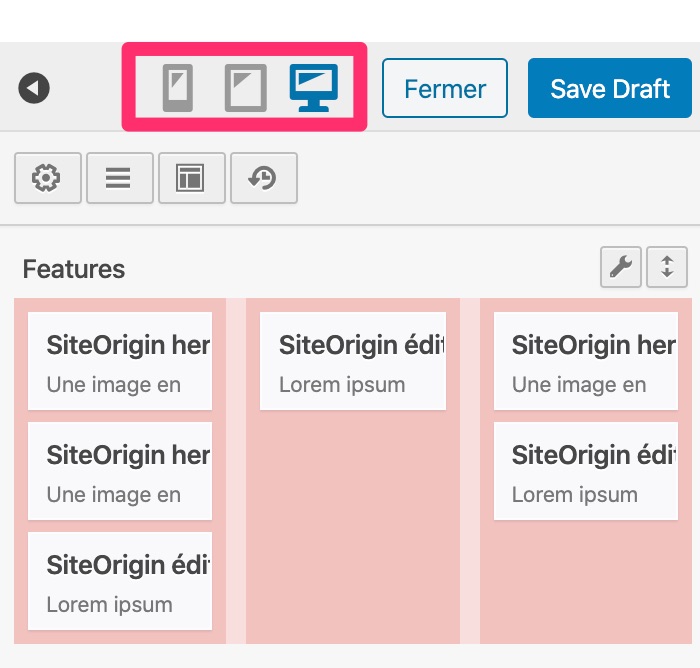Click the three-lines row toolbar icon
Screen dimensions: 700x668
click(x=119, y=178)
